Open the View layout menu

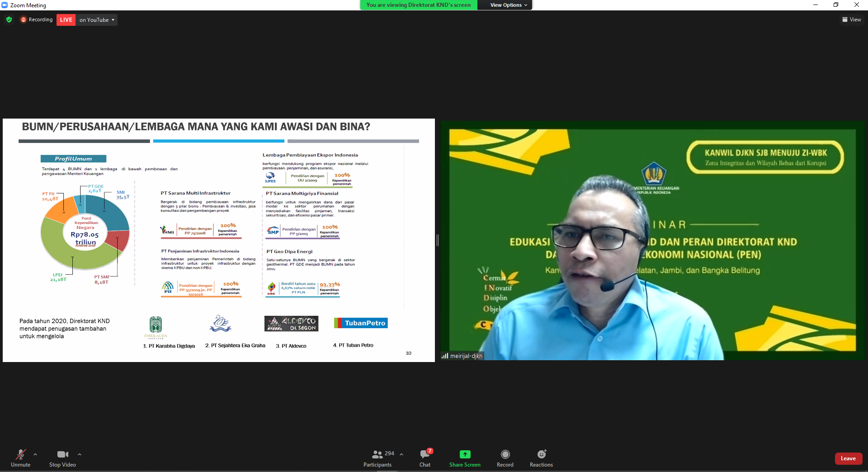[852, 19]
